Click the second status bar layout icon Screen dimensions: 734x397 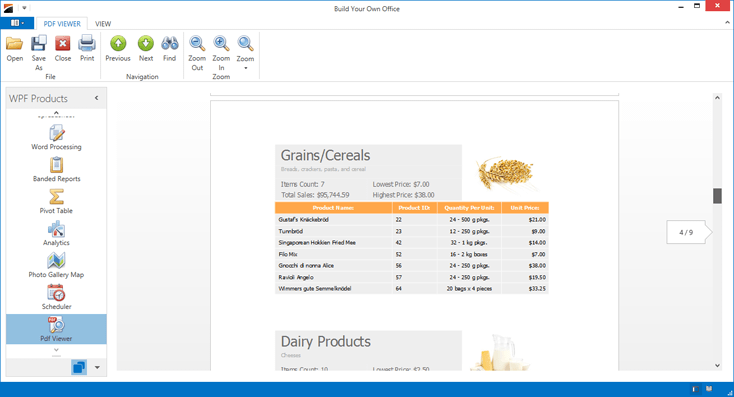[709, 389]
